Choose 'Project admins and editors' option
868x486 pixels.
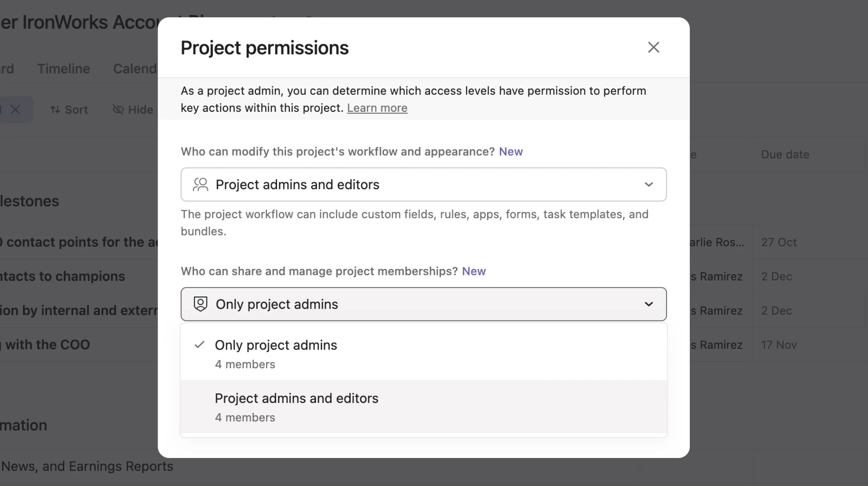pyautogui.click(x=296, y=399)
